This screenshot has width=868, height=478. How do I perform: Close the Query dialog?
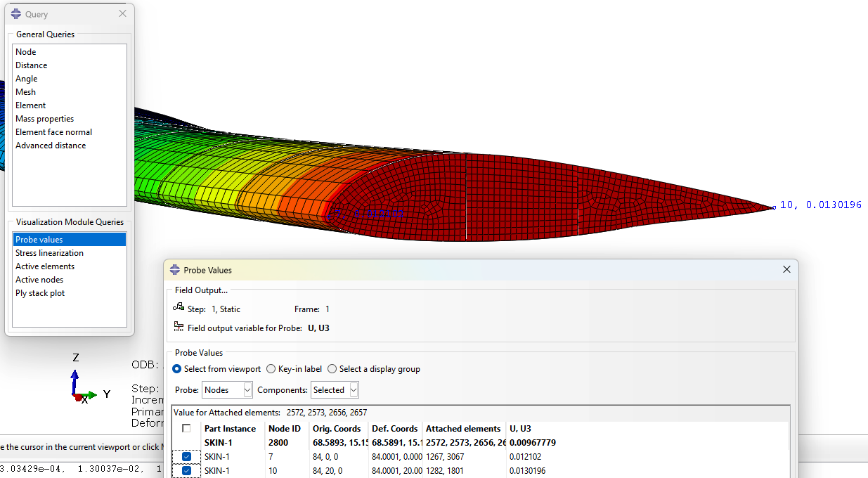pyautogui.click(x=122, y=14)
